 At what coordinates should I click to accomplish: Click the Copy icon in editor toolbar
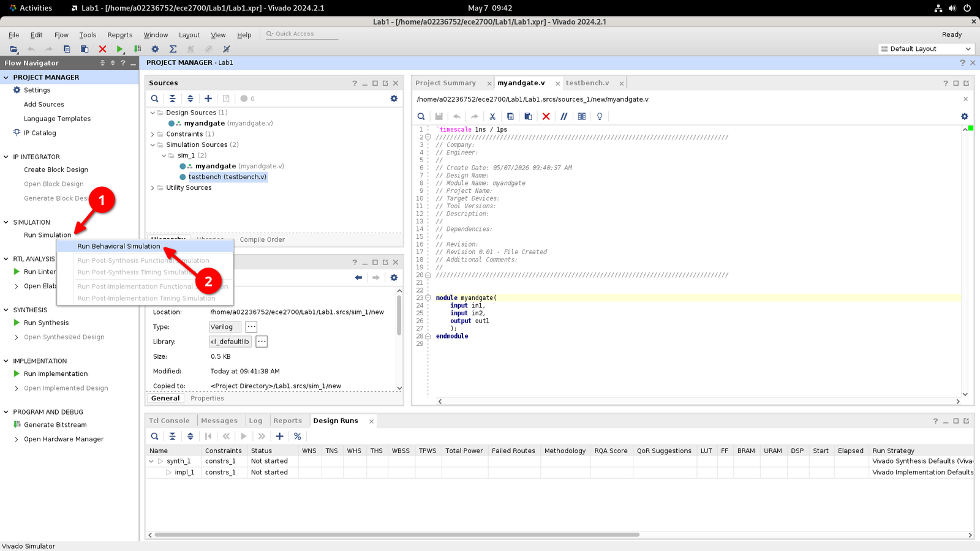tap(510, 116)
